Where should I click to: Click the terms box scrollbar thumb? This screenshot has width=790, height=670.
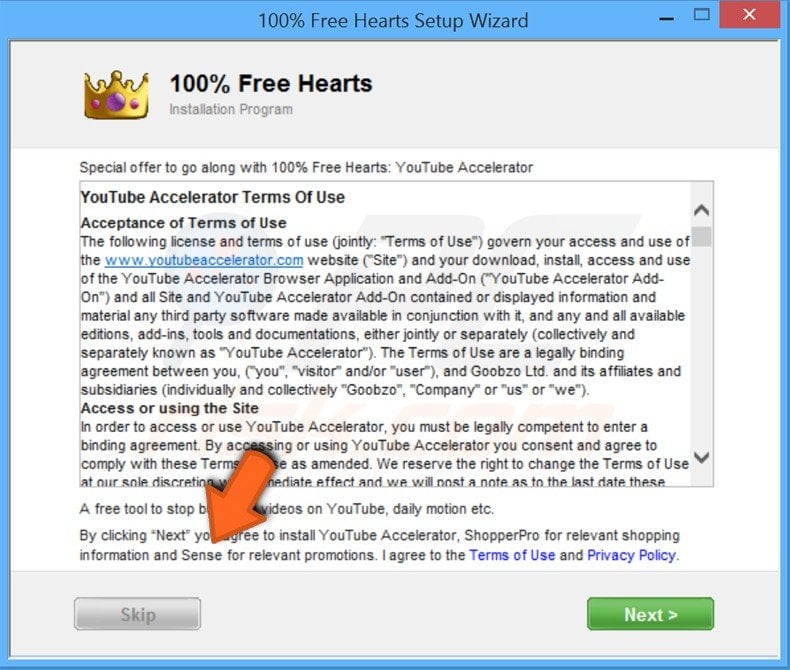[701, 236]
